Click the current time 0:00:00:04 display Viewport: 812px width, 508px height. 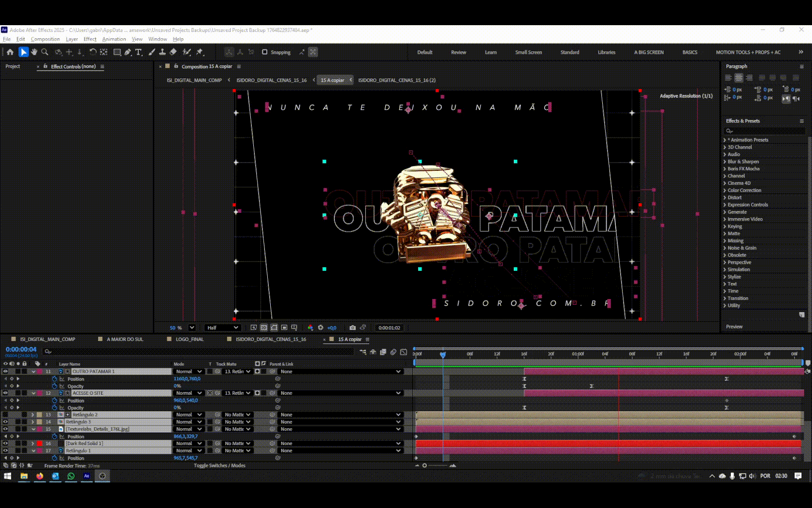tap(21, 349)
